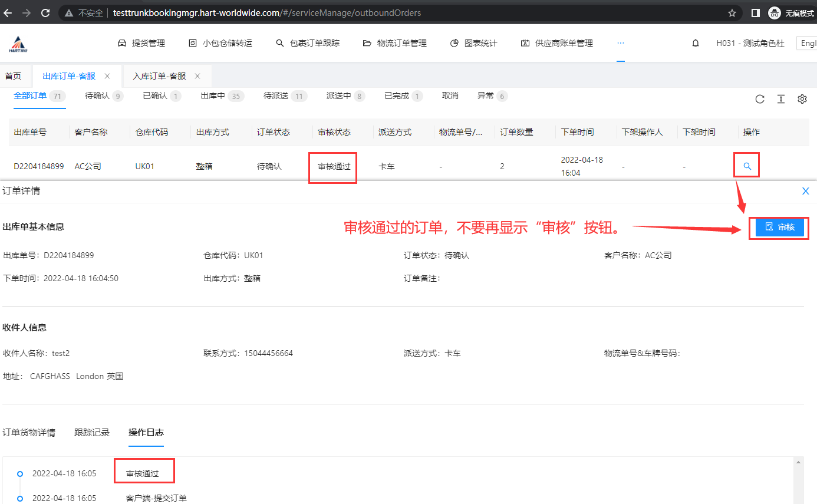
Task: Go to the 首页 tab
Action: tap(13, 76)
